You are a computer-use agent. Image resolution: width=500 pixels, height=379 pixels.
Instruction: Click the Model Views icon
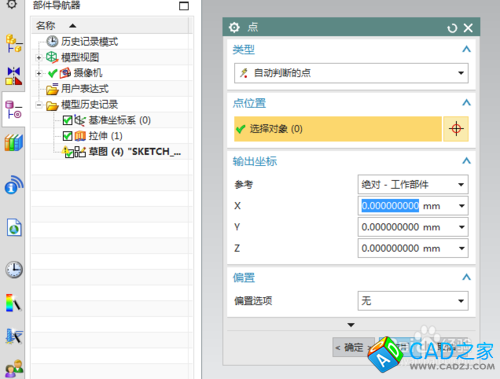tap(52, 57)
